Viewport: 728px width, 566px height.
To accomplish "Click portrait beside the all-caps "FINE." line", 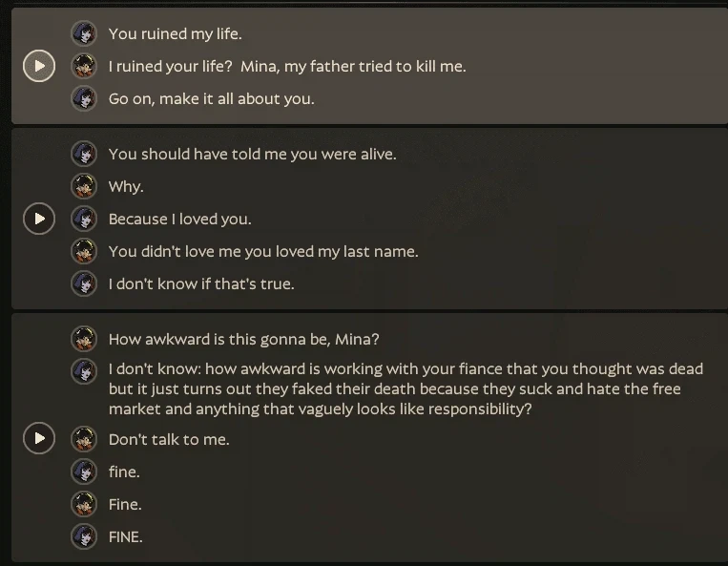I will (84, 536).
